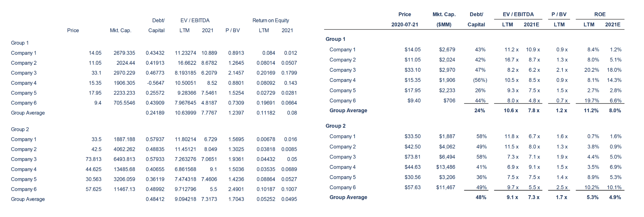Click the "2020-07-21" price date header

405,25
